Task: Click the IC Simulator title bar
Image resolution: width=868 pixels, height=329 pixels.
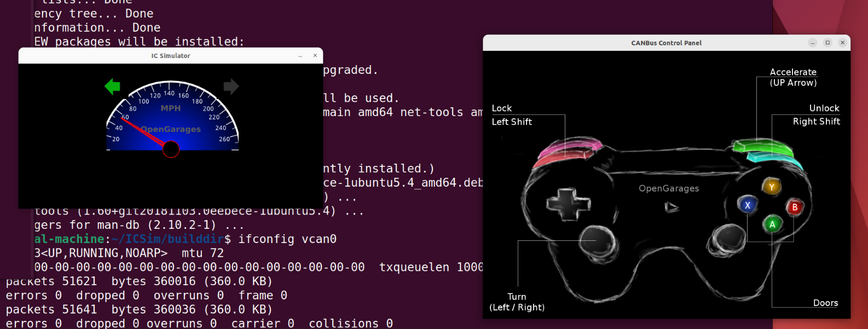Action: (x=171, y=56)
